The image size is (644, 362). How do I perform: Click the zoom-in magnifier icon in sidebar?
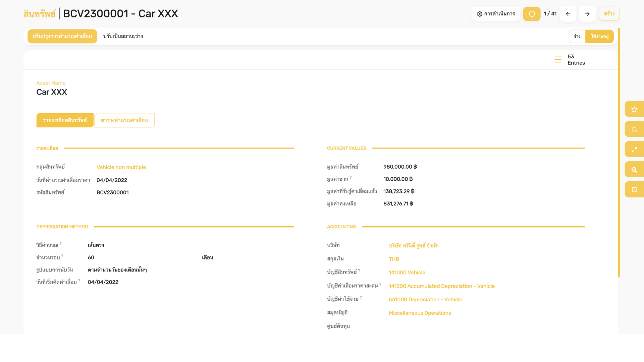point(634,170)
